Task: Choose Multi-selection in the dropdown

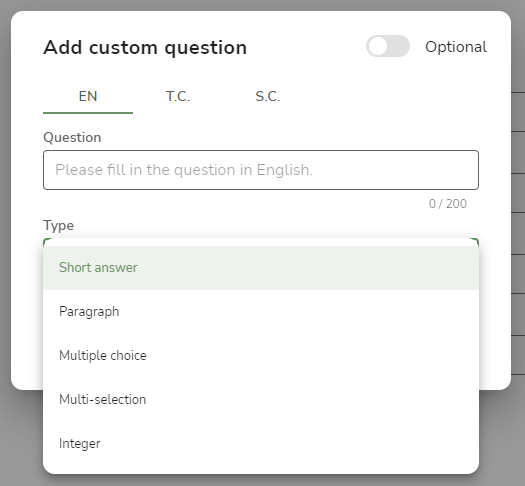Action: 261,400
